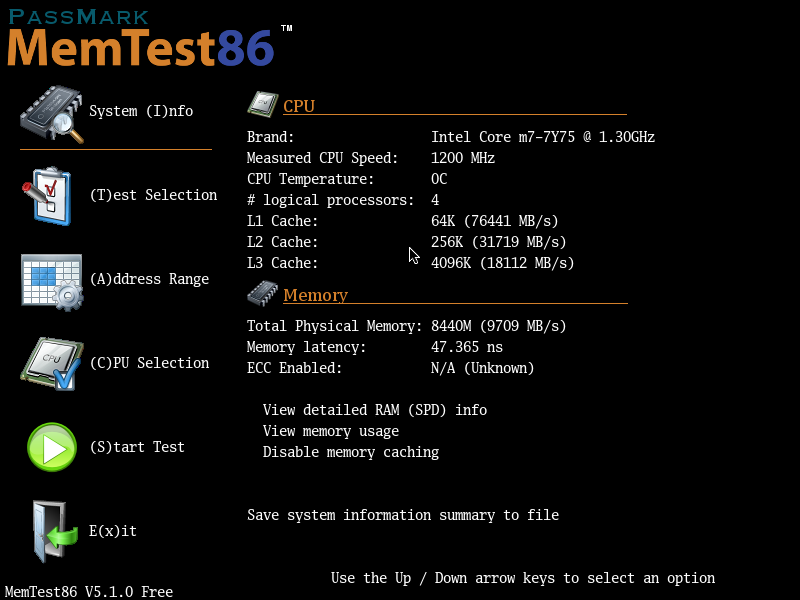Click the Intel Core m7-7Y75 brand value
Image resolution: width=800 pixels, height=600 pixels.
tap(543, 137)
